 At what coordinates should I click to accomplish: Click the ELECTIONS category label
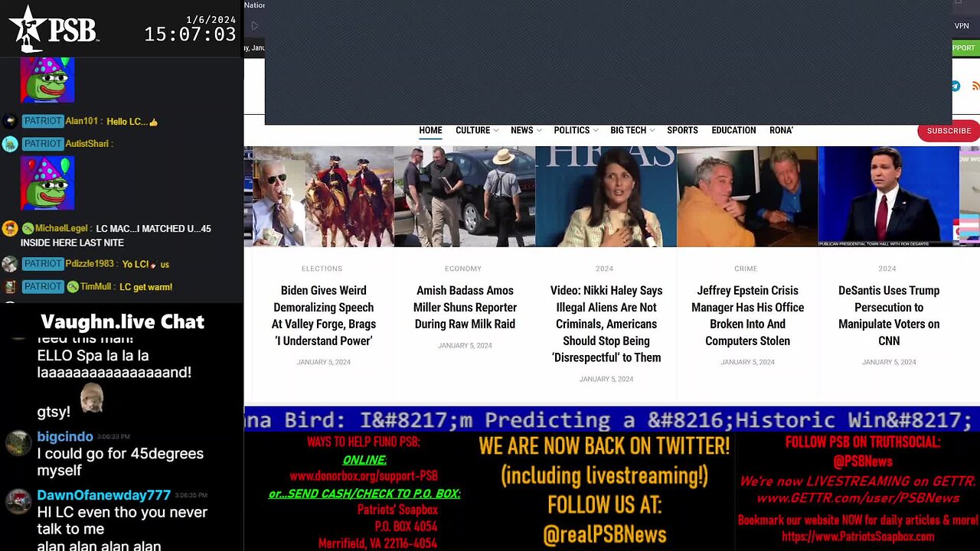[322, 269]
